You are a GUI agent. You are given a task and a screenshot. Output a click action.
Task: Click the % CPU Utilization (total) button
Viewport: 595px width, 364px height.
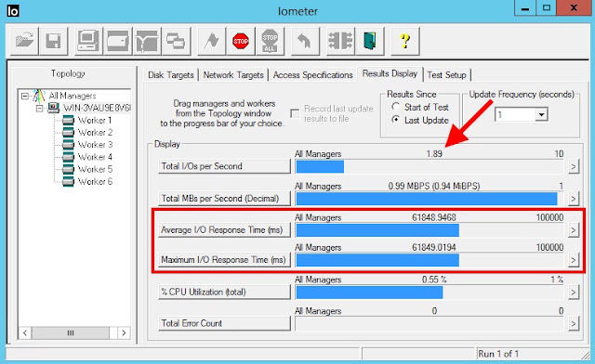point(224,292)
